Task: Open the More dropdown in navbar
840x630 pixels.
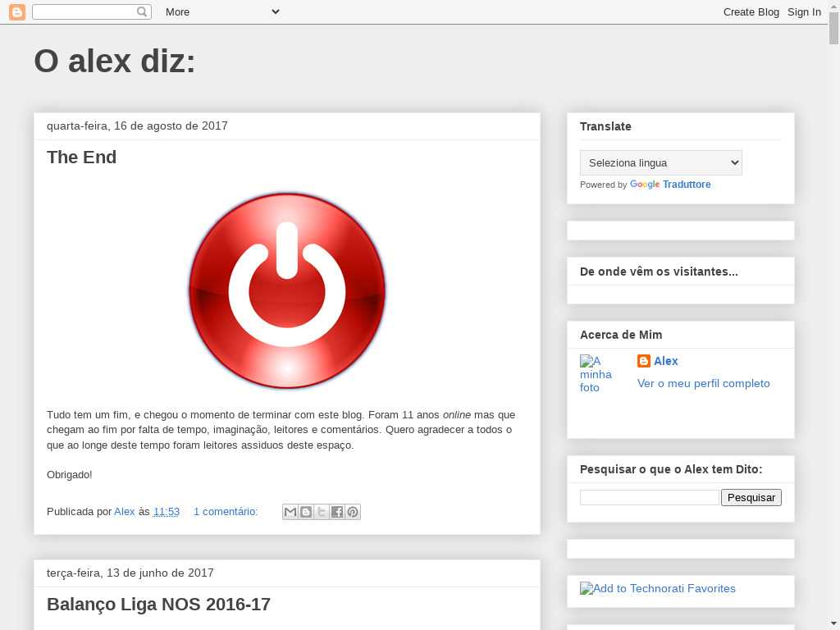Action: (x=221, y=11)
